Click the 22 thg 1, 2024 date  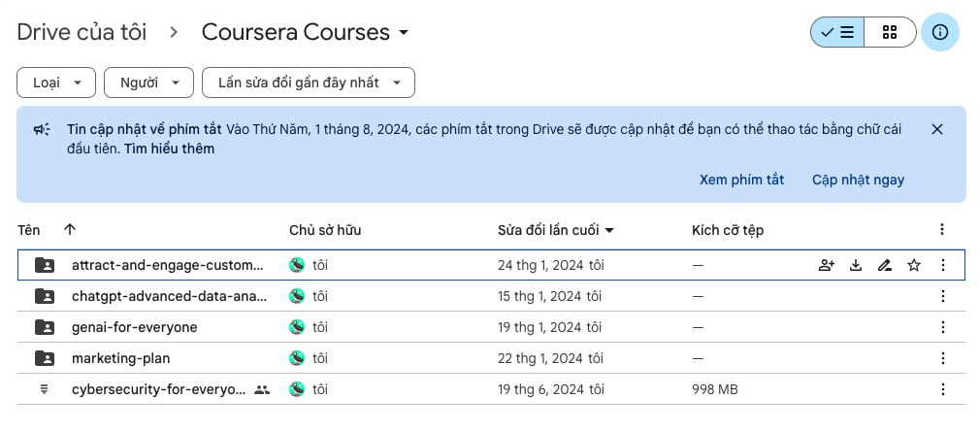(539, 358)
